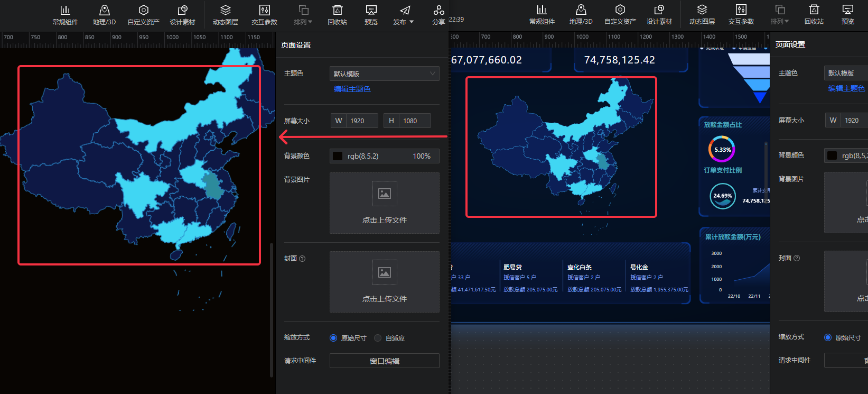Select 原始尺寸 radio in the left panel
This screenshot has width=868, height=394.
coord(333,338)
